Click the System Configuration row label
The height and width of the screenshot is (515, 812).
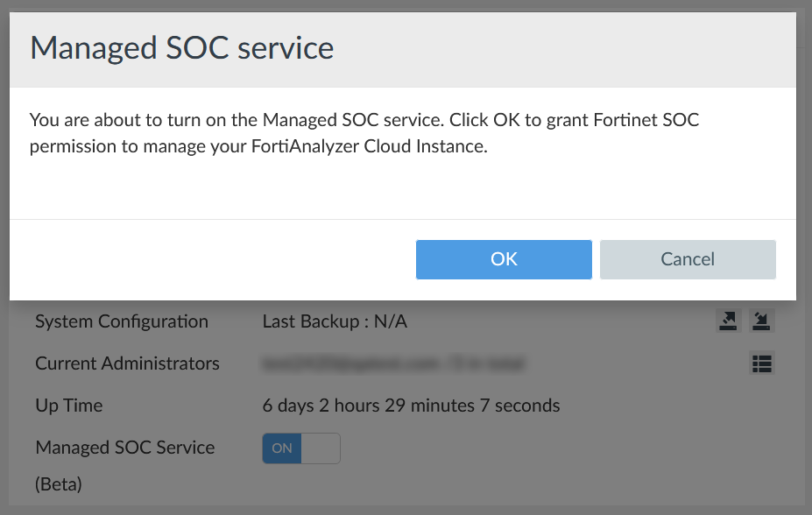[x=121, y=321]
